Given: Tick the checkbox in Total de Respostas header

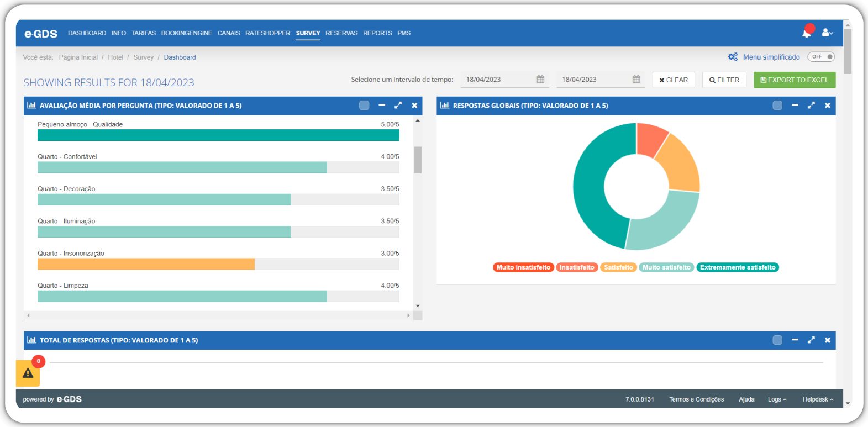Looking at the screenshot, I should click(x=777, y=340).
